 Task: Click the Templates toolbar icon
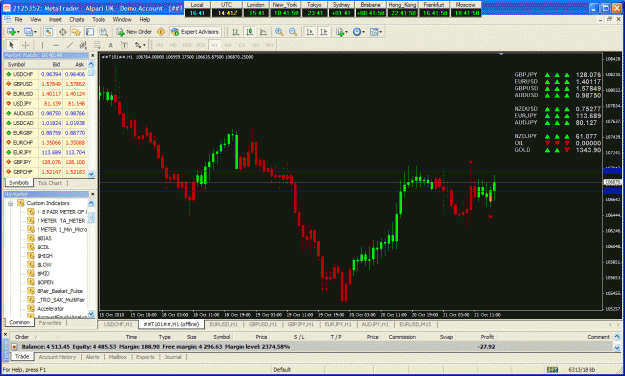(x=373, y=32)
